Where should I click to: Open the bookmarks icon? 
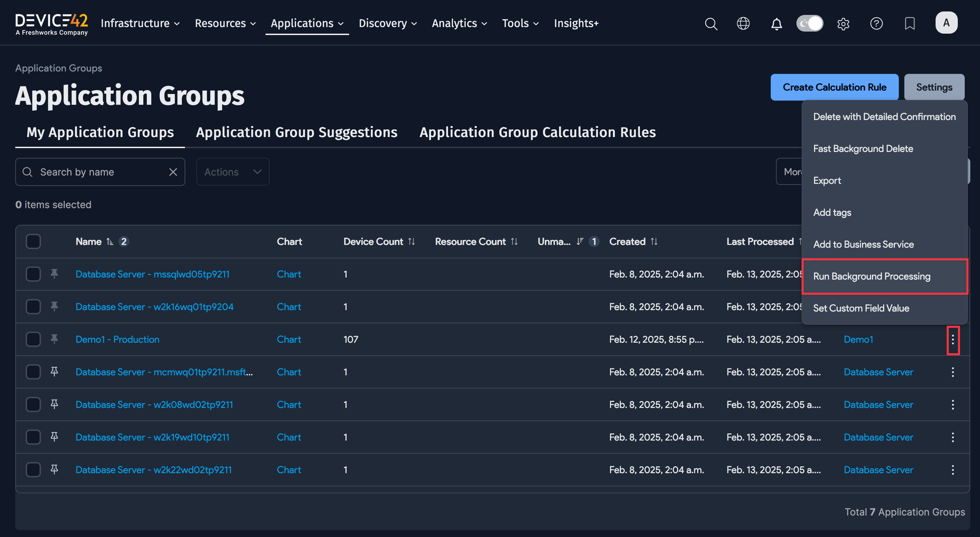pyautogui.click(x=910, y=24)
